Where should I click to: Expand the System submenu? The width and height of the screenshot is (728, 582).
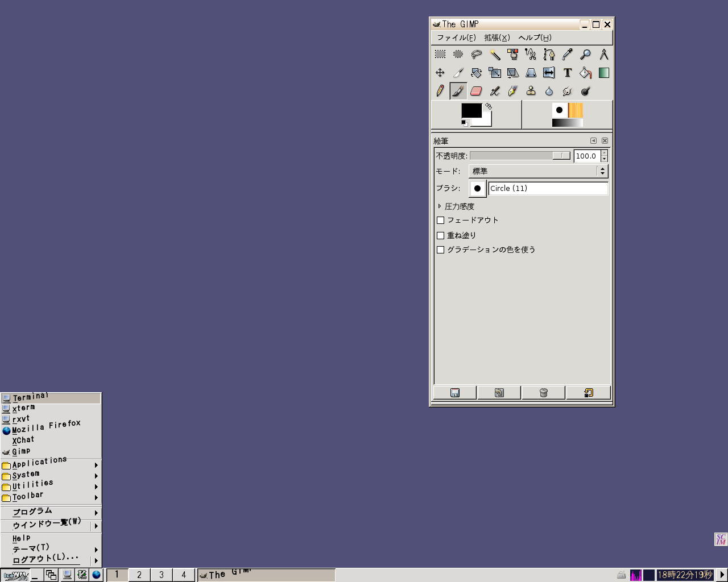[51, 475]
